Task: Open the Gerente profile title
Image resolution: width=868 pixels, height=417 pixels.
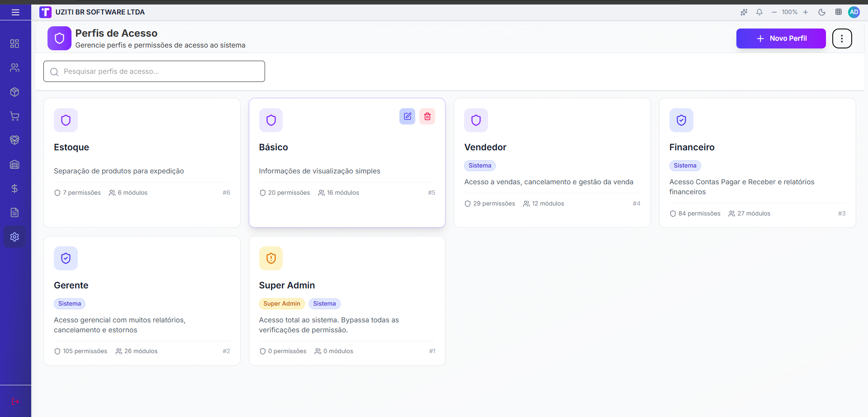Action: tap(71, 285)
